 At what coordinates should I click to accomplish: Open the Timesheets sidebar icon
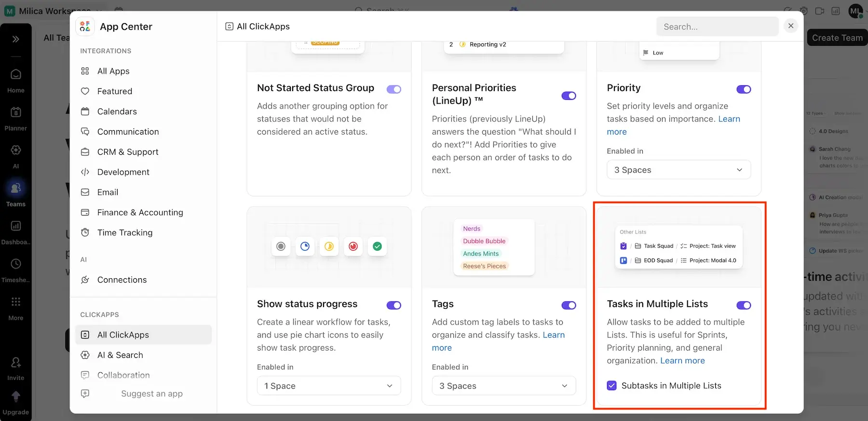16,264
